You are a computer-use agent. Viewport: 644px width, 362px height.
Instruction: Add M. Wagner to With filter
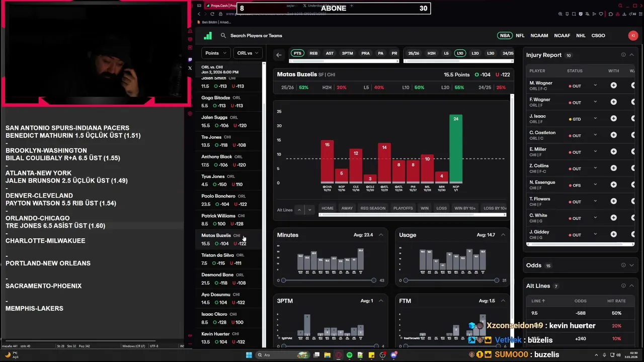(613, 85)
